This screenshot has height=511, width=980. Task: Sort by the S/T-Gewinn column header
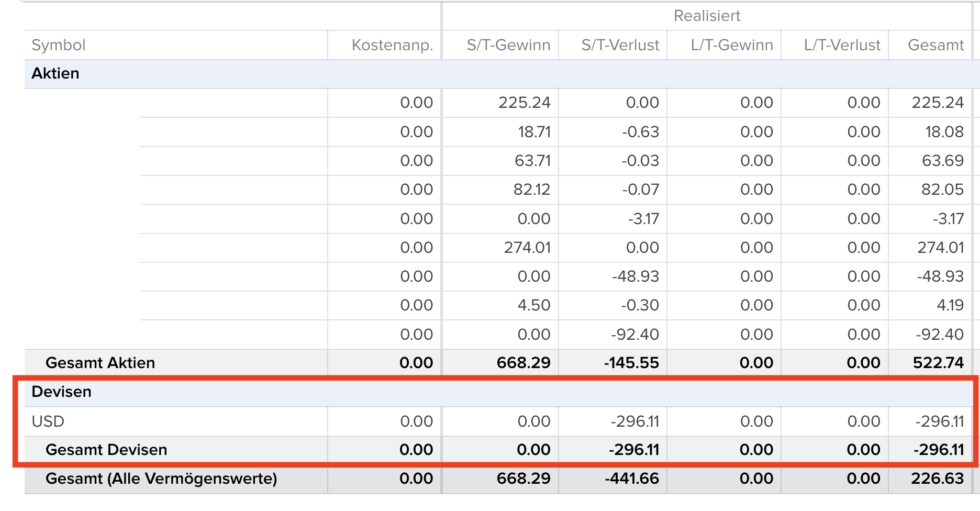(x=508, y=45)
